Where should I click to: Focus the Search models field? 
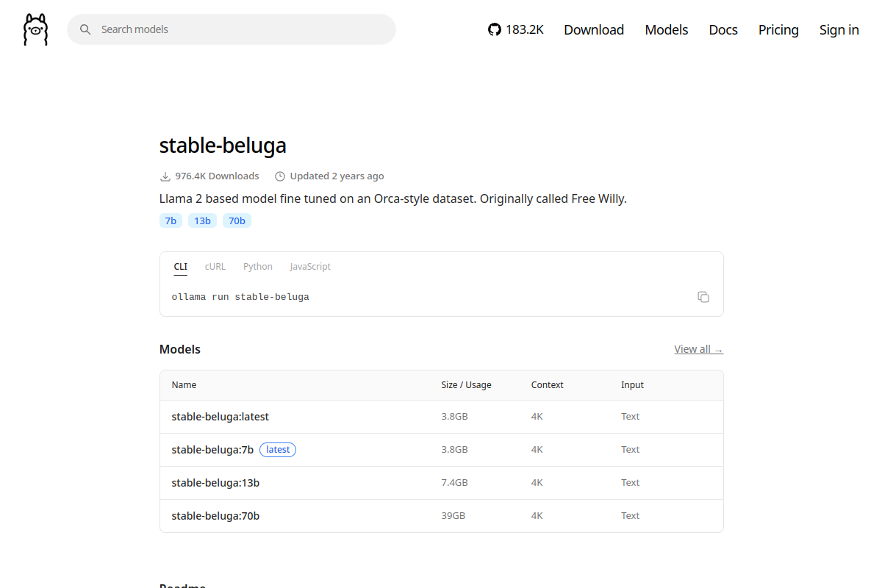[232, 29]
